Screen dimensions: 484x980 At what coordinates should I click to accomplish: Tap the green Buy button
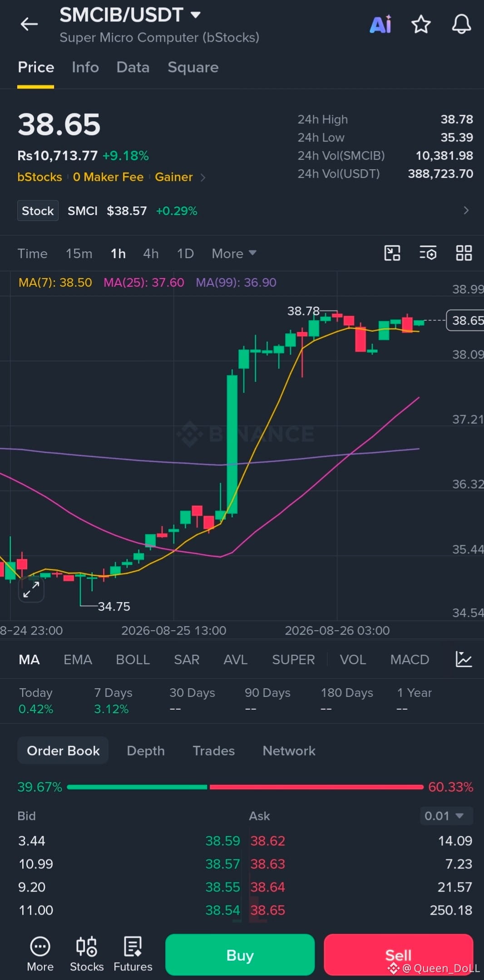(240, 955)
